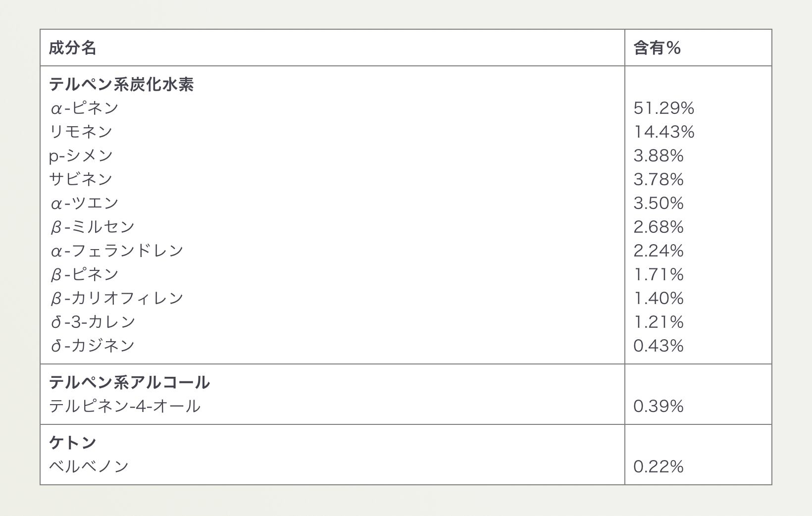Click the α-ツエン component name
This screenshot has height=516, width=812.
click(x=84, y=203)
